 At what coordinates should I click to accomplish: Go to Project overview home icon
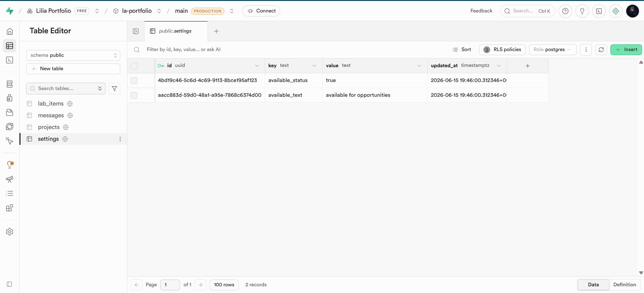click(10, 32)
